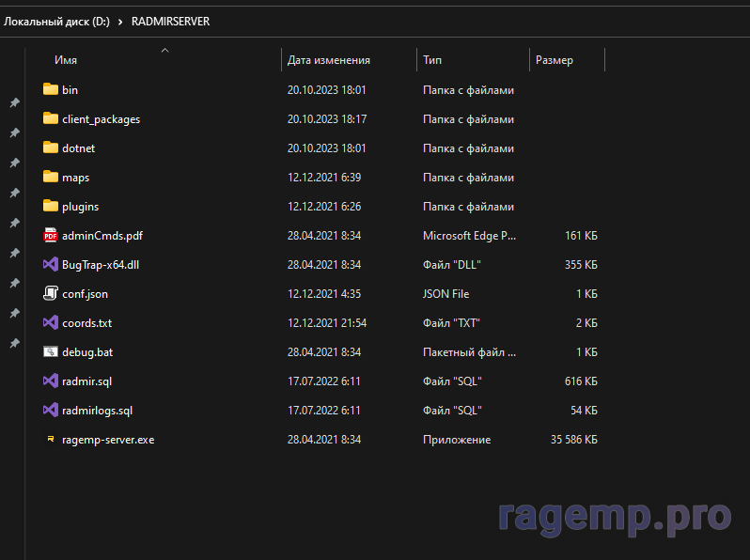Sort by Дата изменения column
The image size is (750, 560).
point(329,60)
